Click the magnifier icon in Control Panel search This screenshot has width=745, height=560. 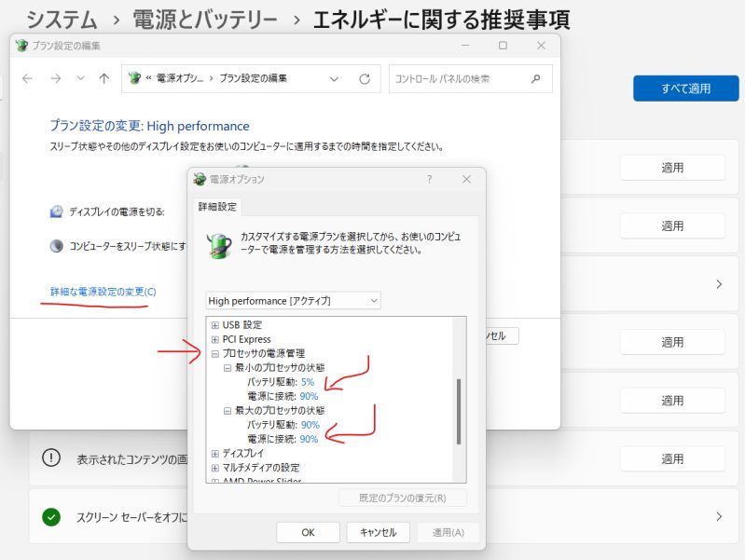click(536, 79)
